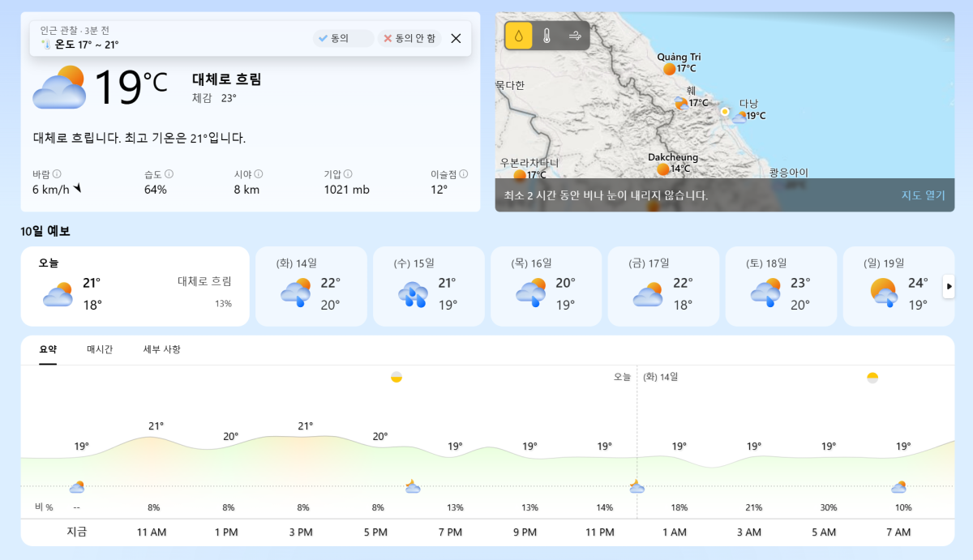The height and width of the screenshot is (560, 973).
Task: Switch map to temperature layer icon
Action: pyautogui.click(x=547, y=36)
